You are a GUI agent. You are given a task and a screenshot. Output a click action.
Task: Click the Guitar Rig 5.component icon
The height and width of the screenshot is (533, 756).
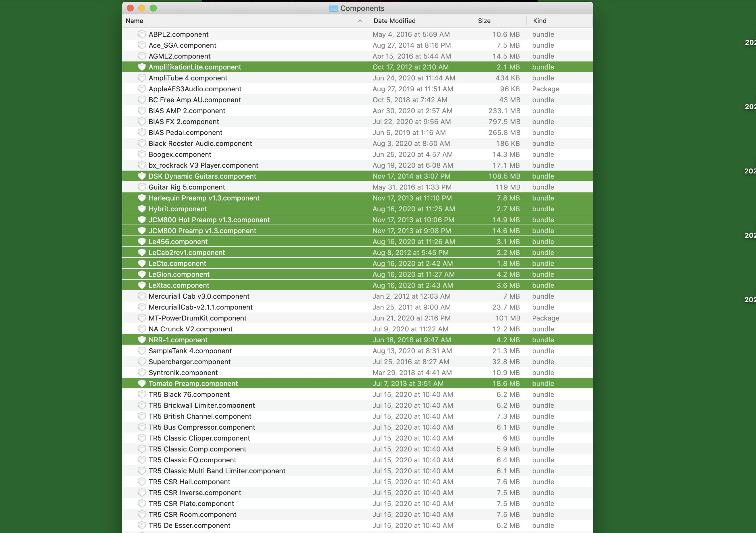tap(141, 187)
